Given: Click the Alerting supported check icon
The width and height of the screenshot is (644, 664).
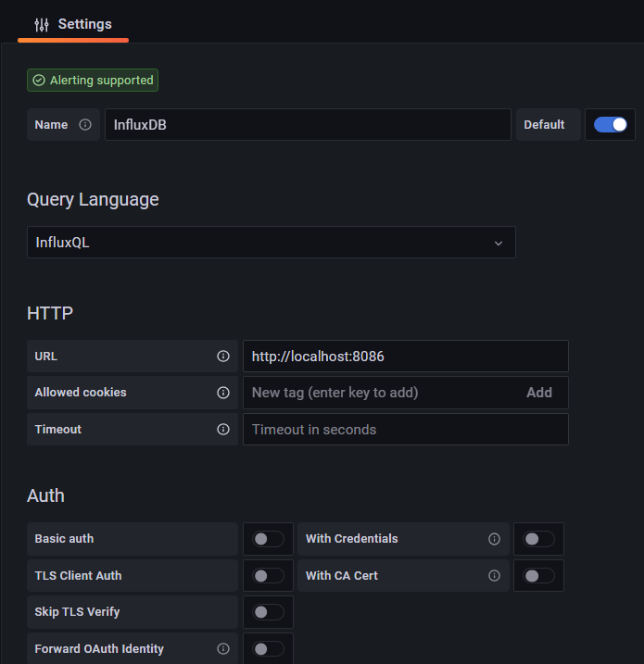Looking at the screenshot, I should pos(39,80).
